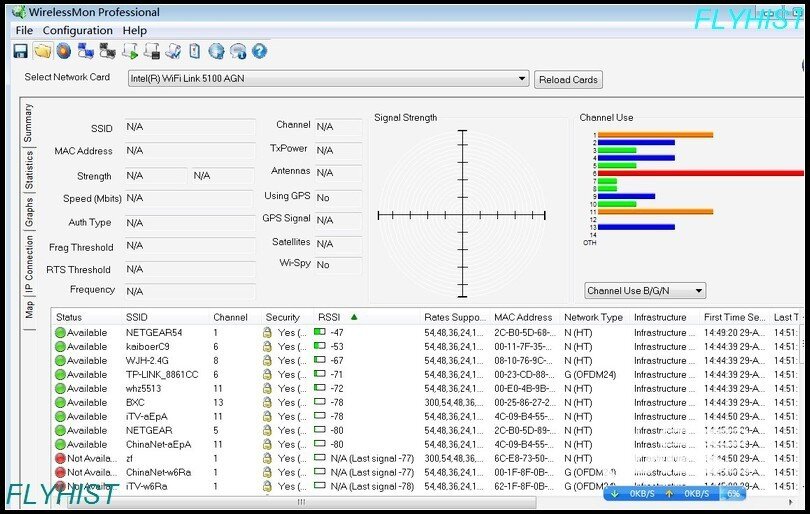Sort by the Status column header
The width and height of the screenshot is (810, 514).
(69, 317)
